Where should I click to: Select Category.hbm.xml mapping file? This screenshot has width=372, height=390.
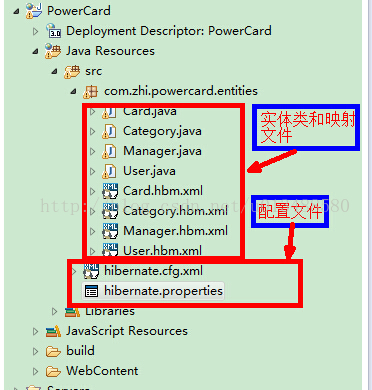tap(175, 211)
